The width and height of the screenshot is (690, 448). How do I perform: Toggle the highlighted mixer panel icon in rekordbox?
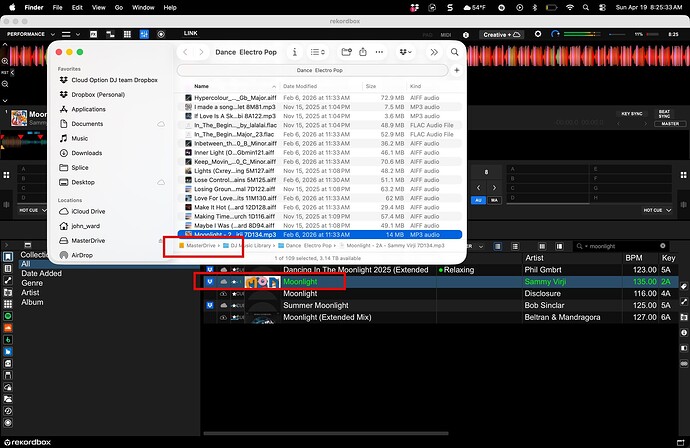pos(144,34)
